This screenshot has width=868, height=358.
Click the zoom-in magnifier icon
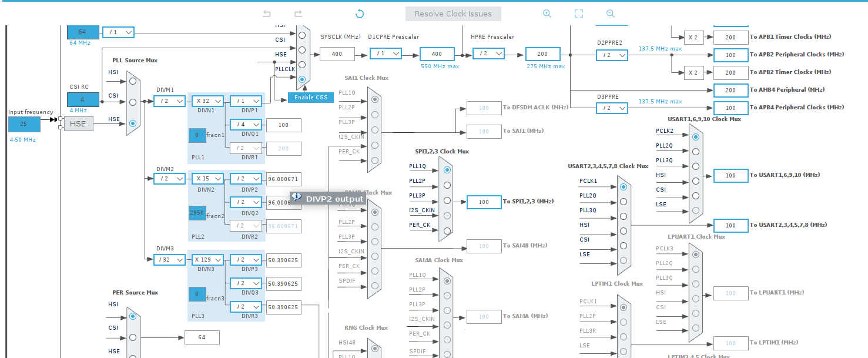click(547, 14)
